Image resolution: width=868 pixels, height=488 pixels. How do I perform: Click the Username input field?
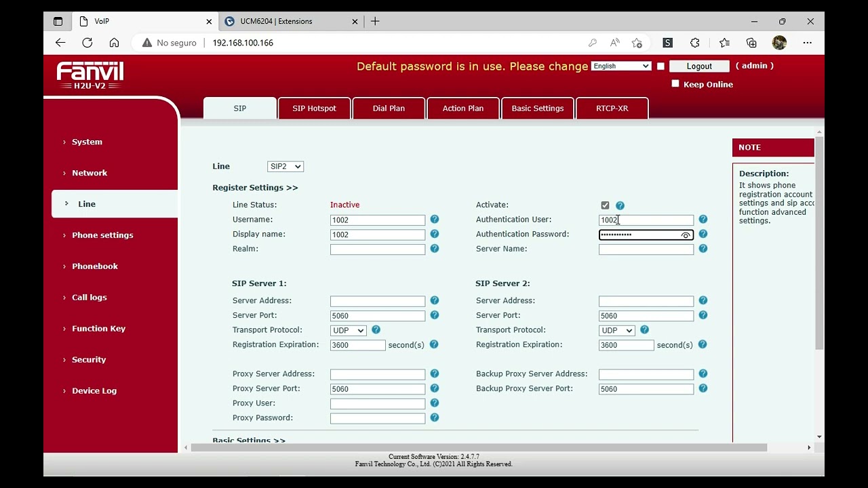[x=378, y=220]
